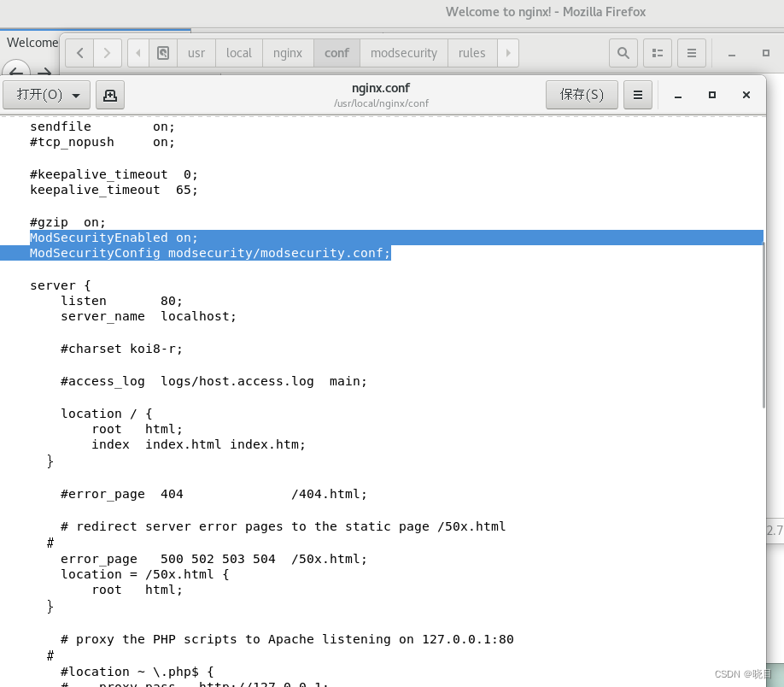Switch to list view in the file manager

coord(657,52)
